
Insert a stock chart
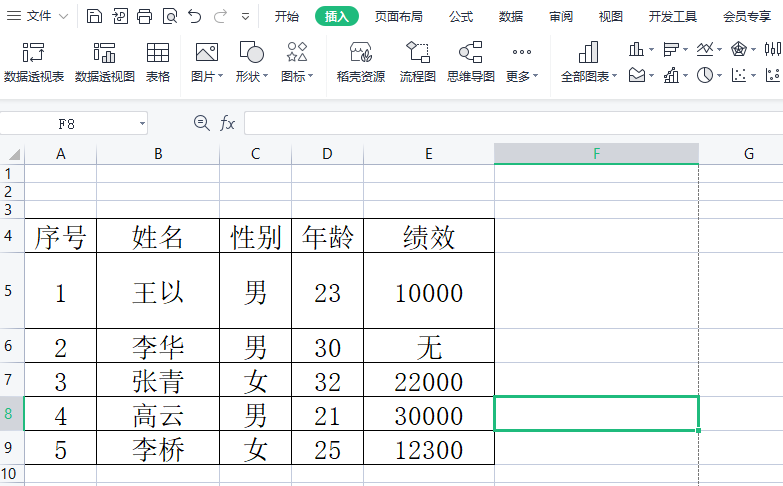(x=773, y=49)
